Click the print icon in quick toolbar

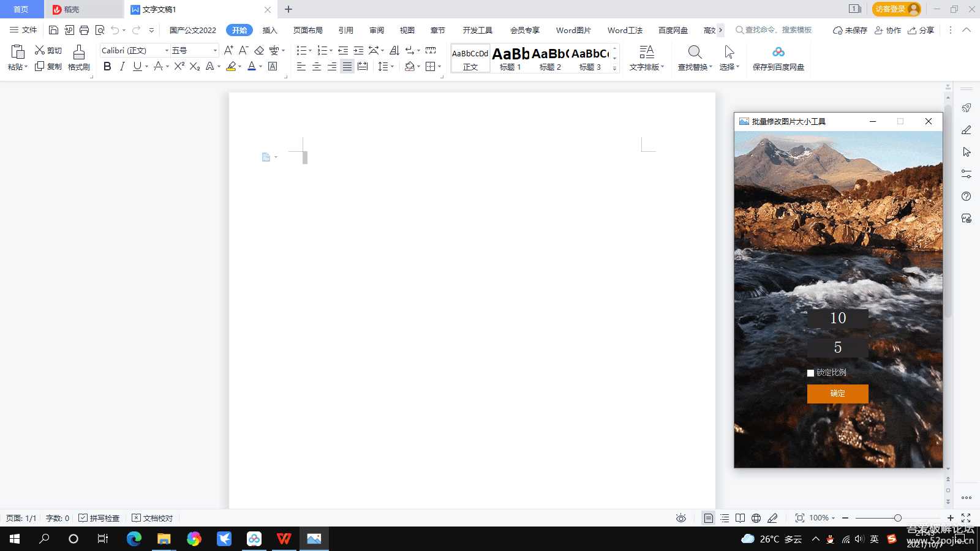(x=84, y=30)
